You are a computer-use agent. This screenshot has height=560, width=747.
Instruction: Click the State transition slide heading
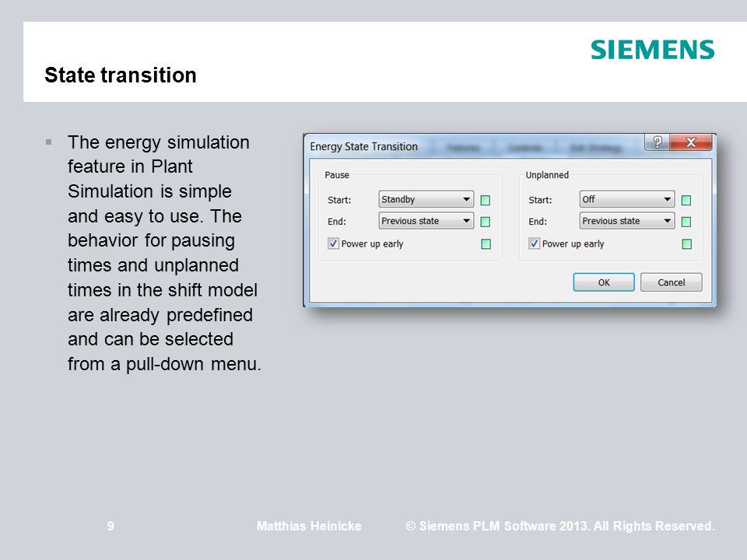(x=121, y=75)
